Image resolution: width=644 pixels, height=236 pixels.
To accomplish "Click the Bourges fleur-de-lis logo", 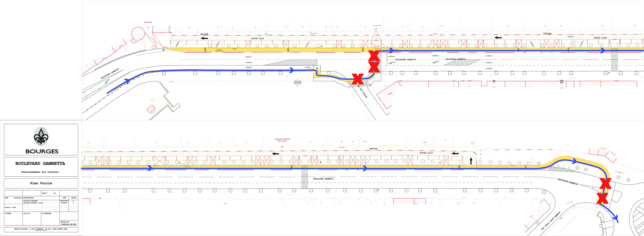I will (x=41, y=136).
